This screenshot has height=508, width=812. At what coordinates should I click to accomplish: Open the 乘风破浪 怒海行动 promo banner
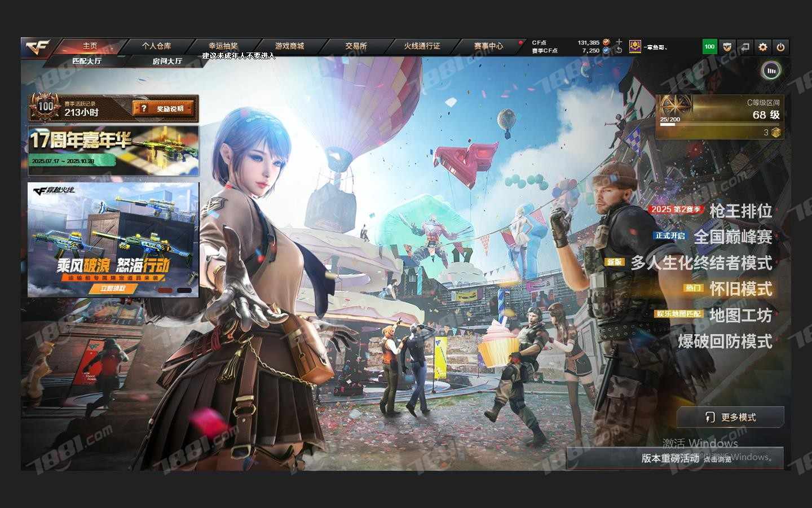coord(113,239)
